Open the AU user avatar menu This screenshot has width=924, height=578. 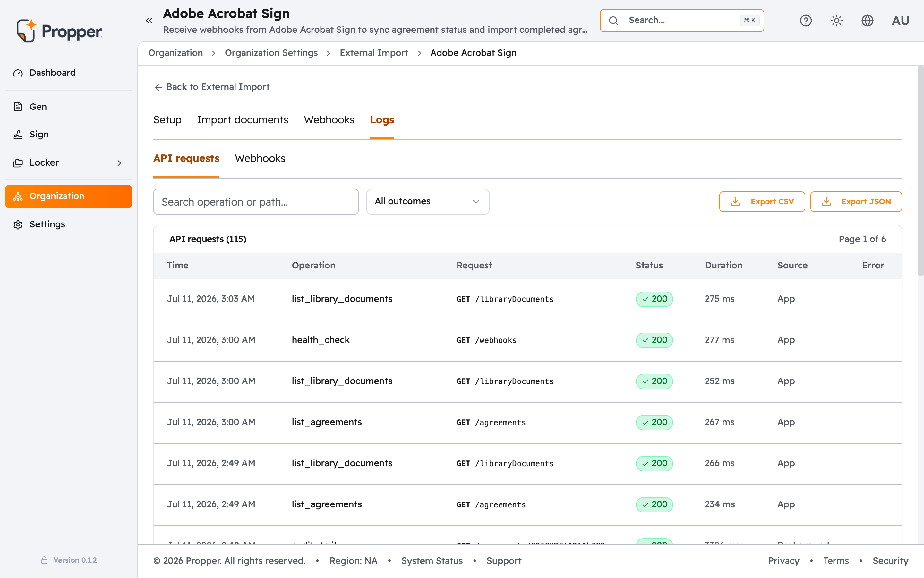coord(900,21)
